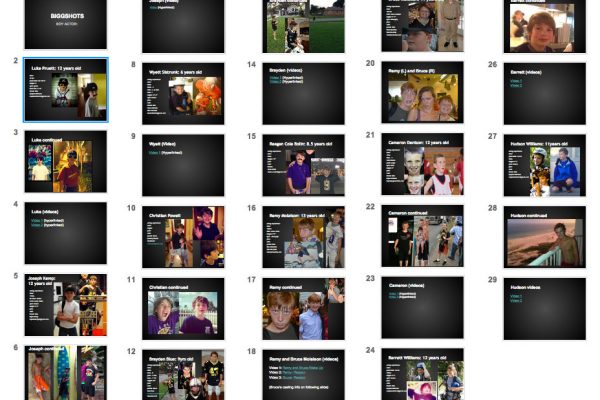Image resolution: width=600 pixels, height=400 pixels.
Task: Choose slide 9 Wyatt (Video)
Action: coord(183,163)
